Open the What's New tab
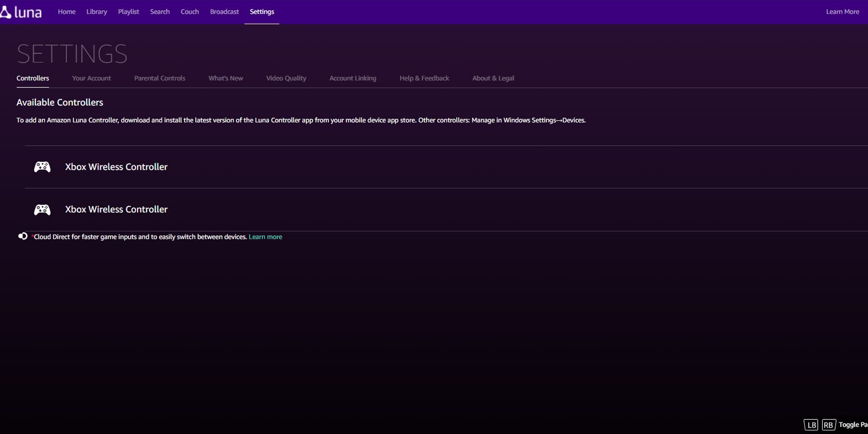 point(226,78)
